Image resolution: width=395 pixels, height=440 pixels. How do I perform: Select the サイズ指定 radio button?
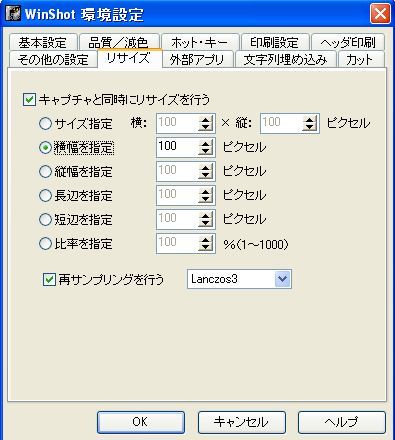45,124
